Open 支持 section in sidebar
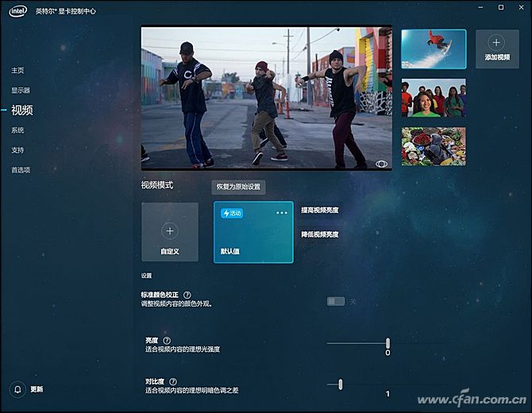Screen dimensions: 532x413 coord(17,150)
